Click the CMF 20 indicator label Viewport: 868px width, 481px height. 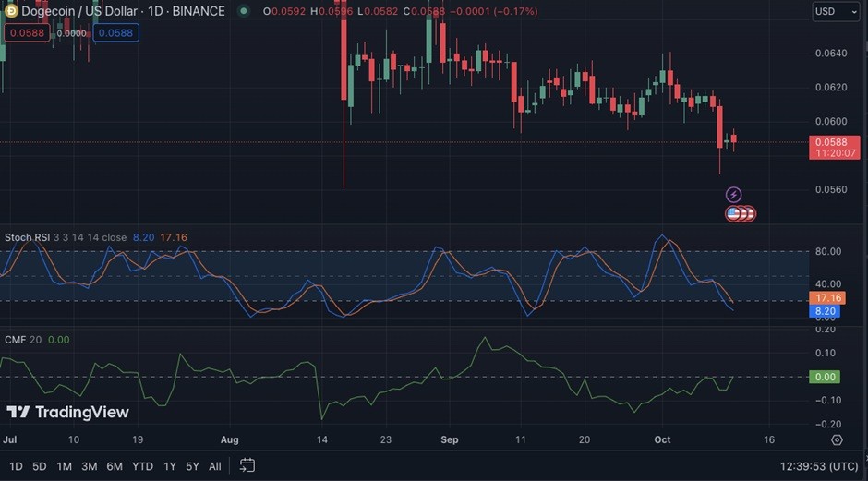pos(23,340)
